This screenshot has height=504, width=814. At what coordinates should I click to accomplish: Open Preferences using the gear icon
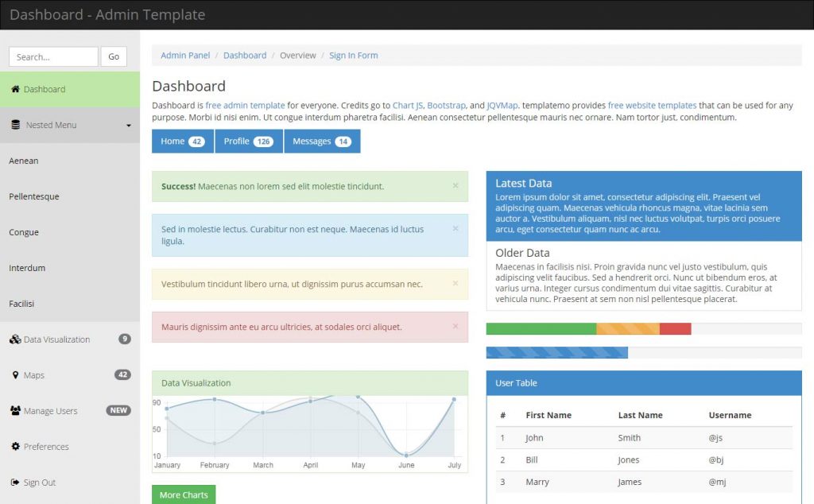pos(16,446)
